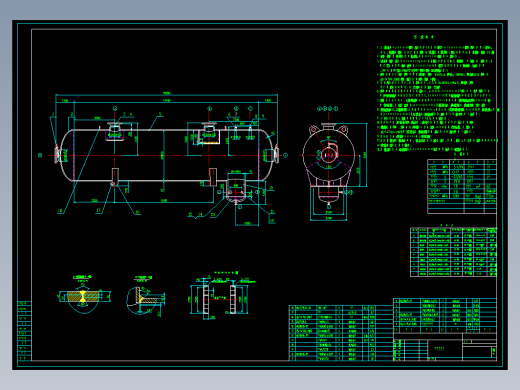Click the circular end view of the vessel
Image resolution: width=520 pixels, height=390 pixels.
(x=334, y=163)
